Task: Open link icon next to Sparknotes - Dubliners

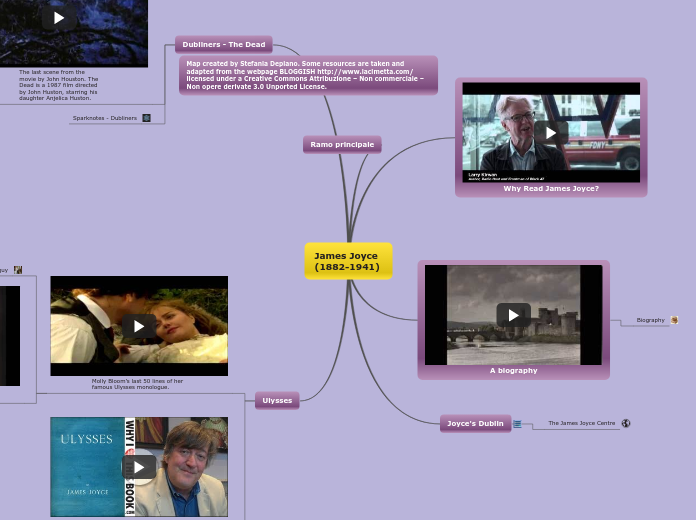Action: click(x=146, y=118)
